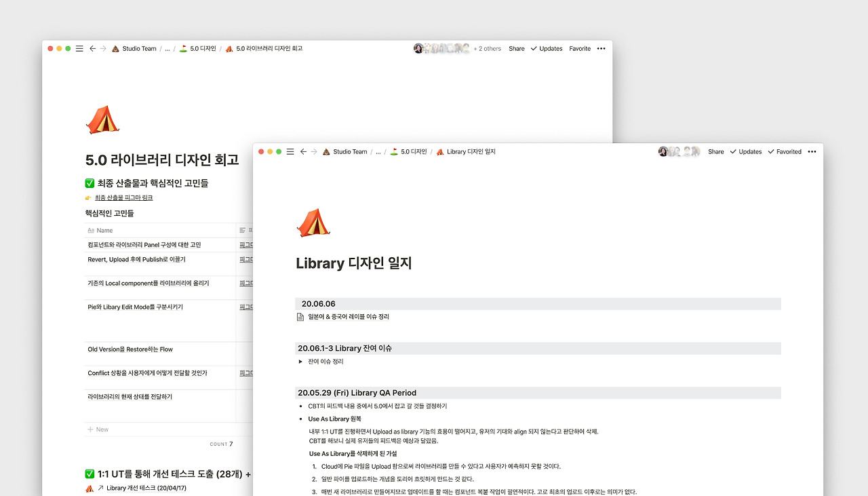Image resolution: width=868 pixels, height=496 pixels.
Task: Click the 20.06.06 date heading
Action: 318,304
